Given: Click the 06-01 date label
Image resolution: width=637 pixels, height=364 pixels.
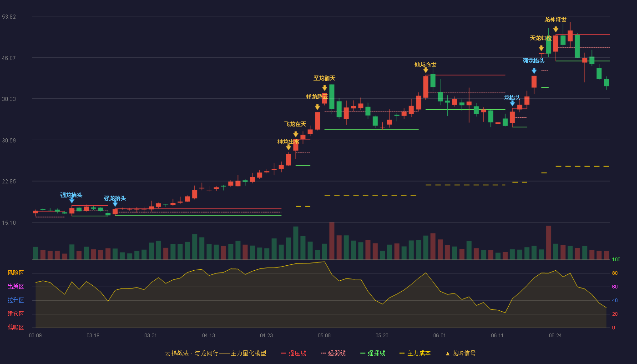Looking at the screenshot, I should click(x=440, y=335).
